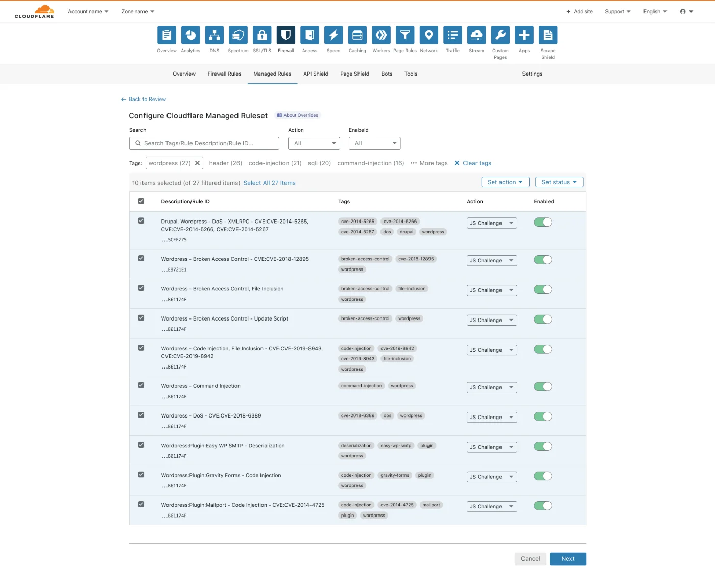
Task: Open the Page Rules filter icon
Action: [405, 35]
